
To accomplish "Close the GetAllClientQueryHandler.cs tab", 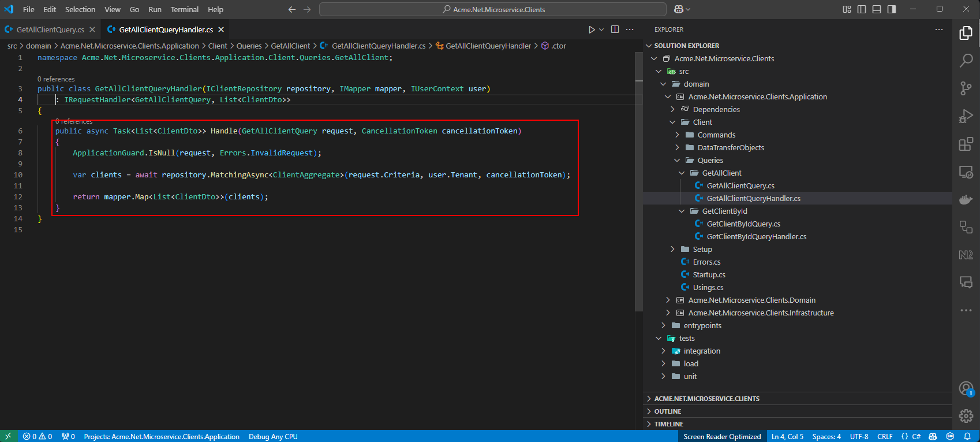I will (x=221, y=29).
